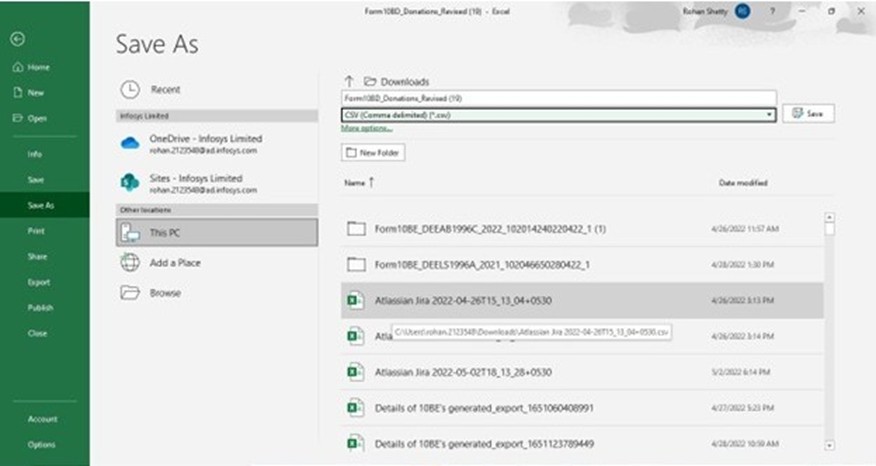Click Save in the backstage menu
Screen dimensions: 876x466
click(x=36, y=179)
